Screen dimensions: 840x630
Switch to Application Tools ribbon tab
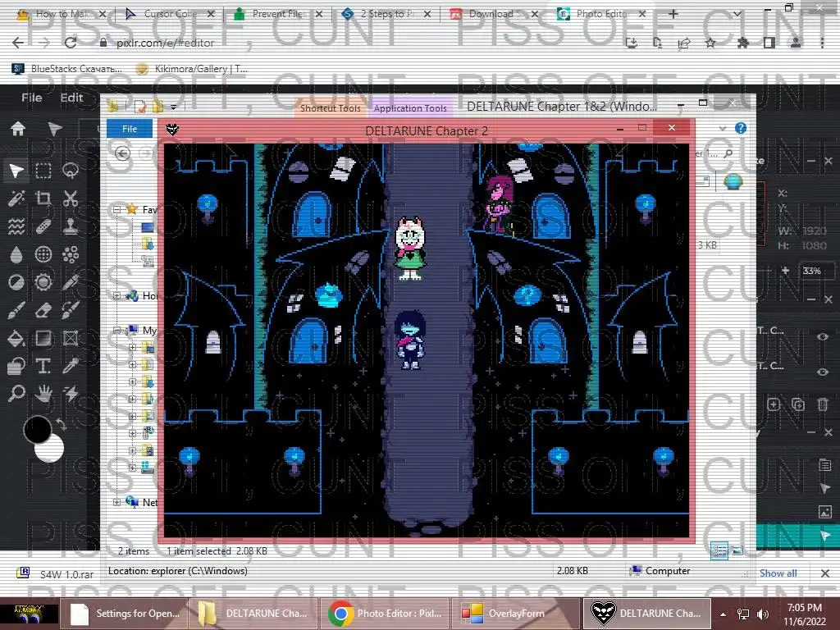(x=410, y=107)
